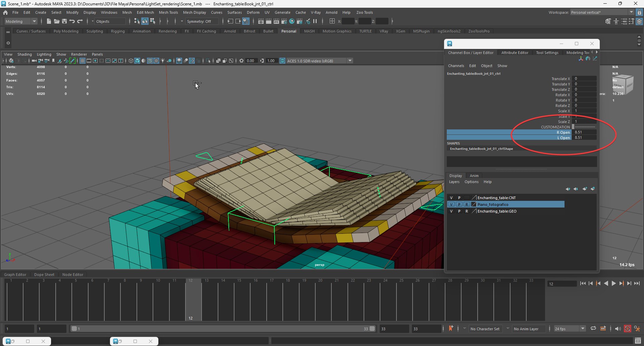Click the add selected objects to new layer icon

click(593, 189)
